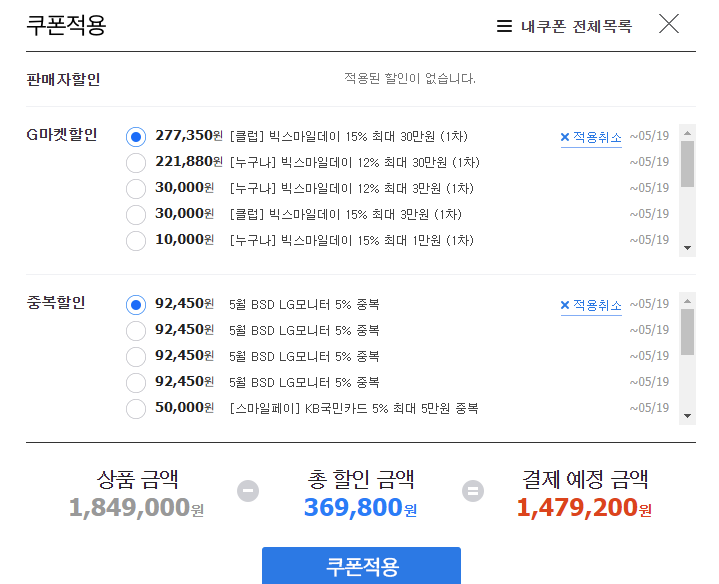
Task: Choose the 30,000원 클럽 15% coupon
Action: pyautogui.click(x=136, y=214)
